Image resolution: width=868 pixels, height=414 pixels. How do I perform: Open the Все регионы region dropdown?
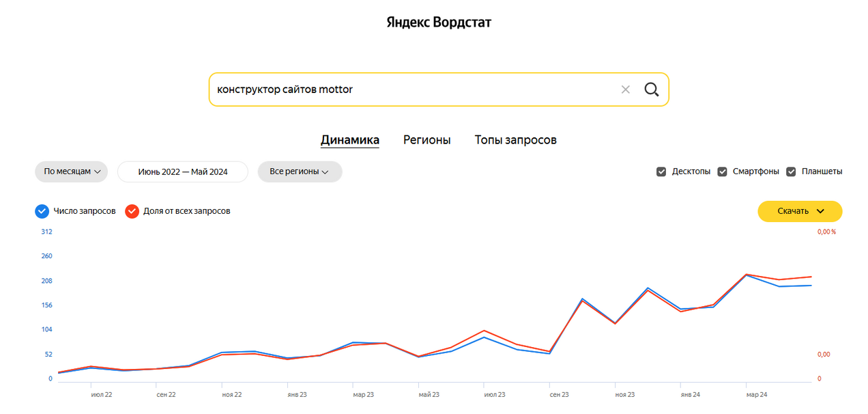tap(300, 171)
